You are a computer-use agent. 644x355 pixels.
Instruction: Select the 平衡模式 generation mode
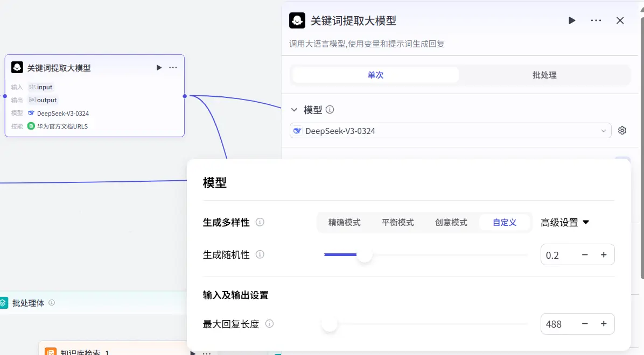398,222
